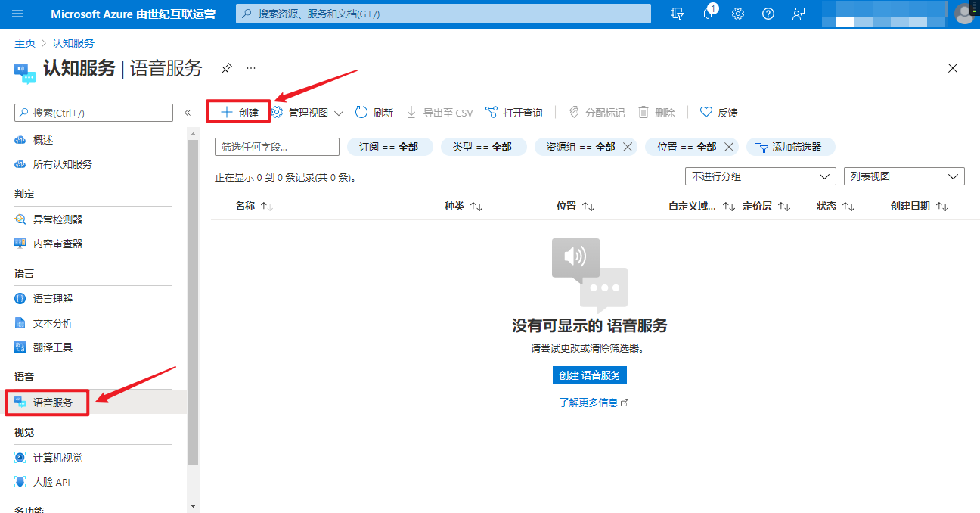Click 删除 trash button
The width and height of the screenshot is (980, 513).
656,113
